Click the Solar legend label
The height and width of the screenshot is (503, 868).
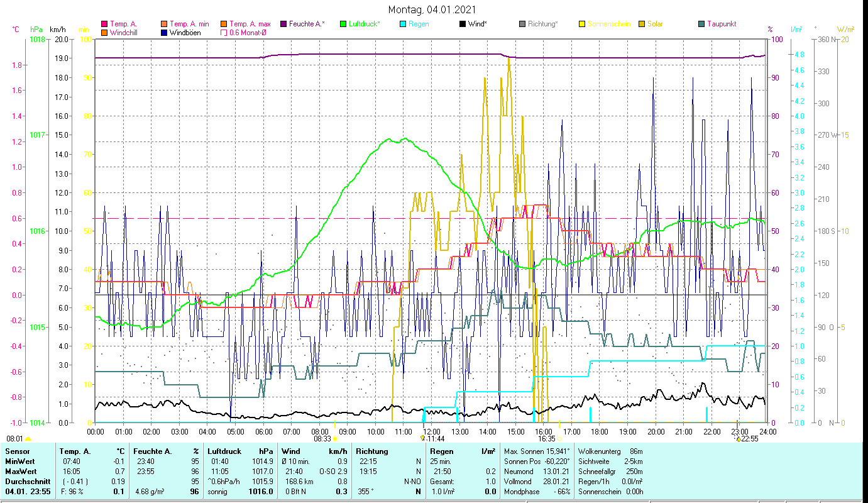[655, 24]
